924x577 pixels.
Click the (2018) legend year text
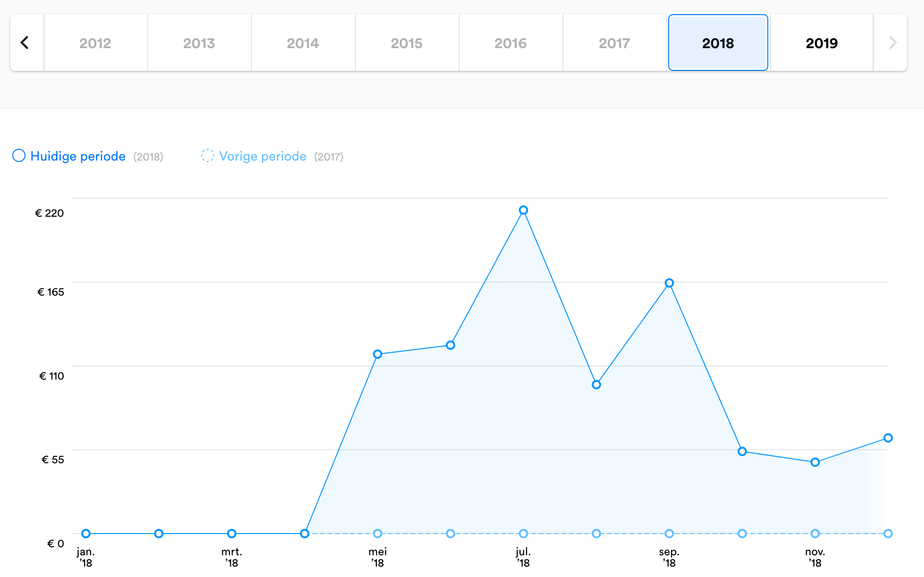[148, 157]
